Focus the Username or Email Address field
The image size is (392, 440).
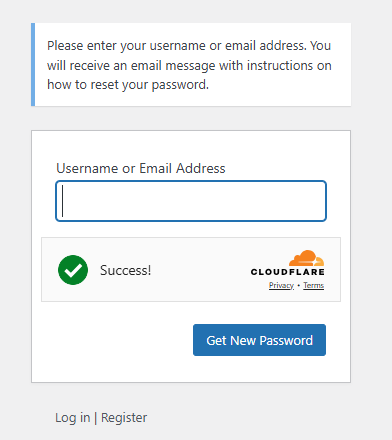pyautogui.click(x=191, y=201)
